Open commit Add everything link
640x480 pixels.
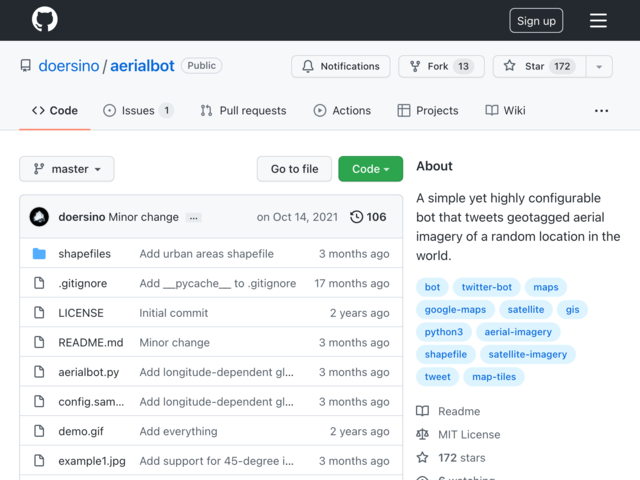178,431
